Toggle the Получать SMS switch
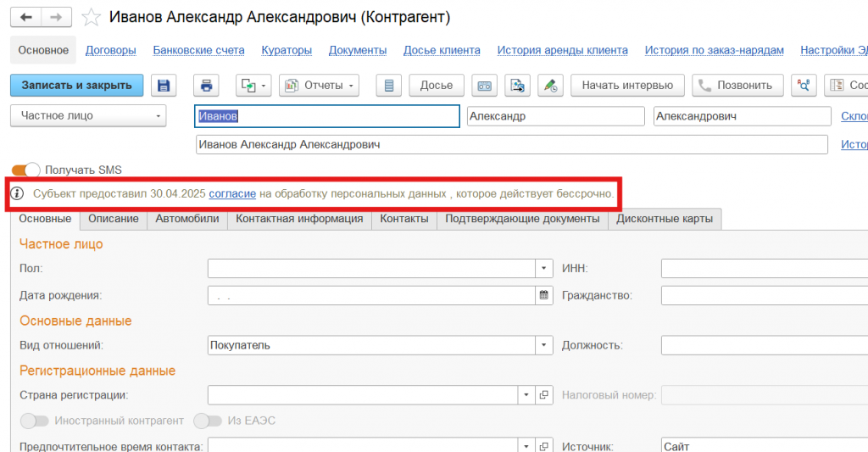This screenshot has width=868, height=452. (25, 170)
